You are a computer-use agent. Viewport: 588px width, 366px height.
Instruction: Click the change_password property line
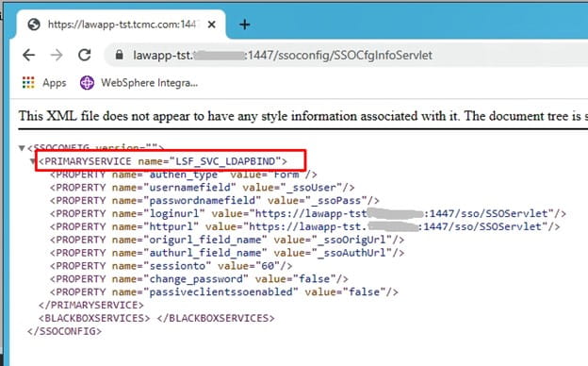[x=199, y=279]
